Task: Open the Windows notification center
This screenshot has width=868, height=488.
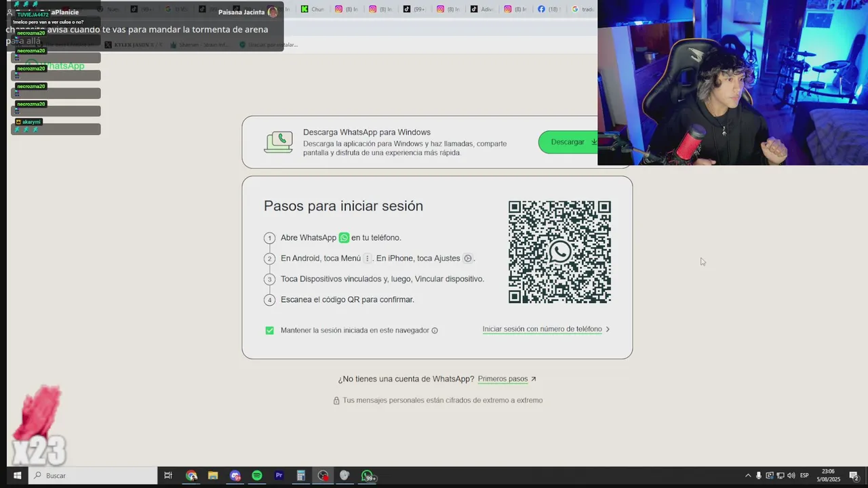Action: pyautogui.click(x=854, y=476)
